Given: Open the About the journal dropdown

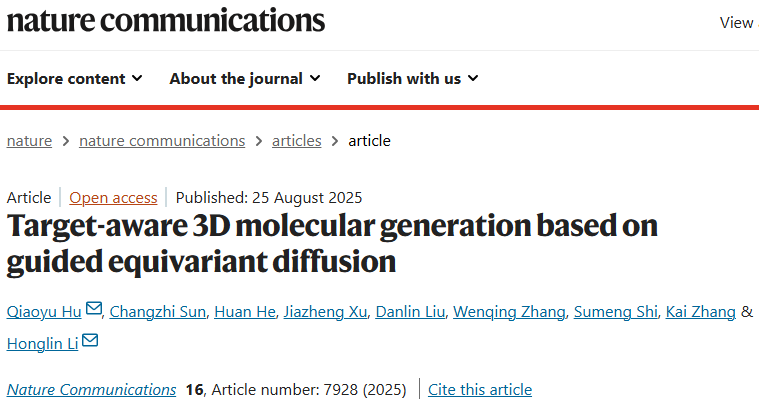Looking at the screenshot, I should pos(245,78).
